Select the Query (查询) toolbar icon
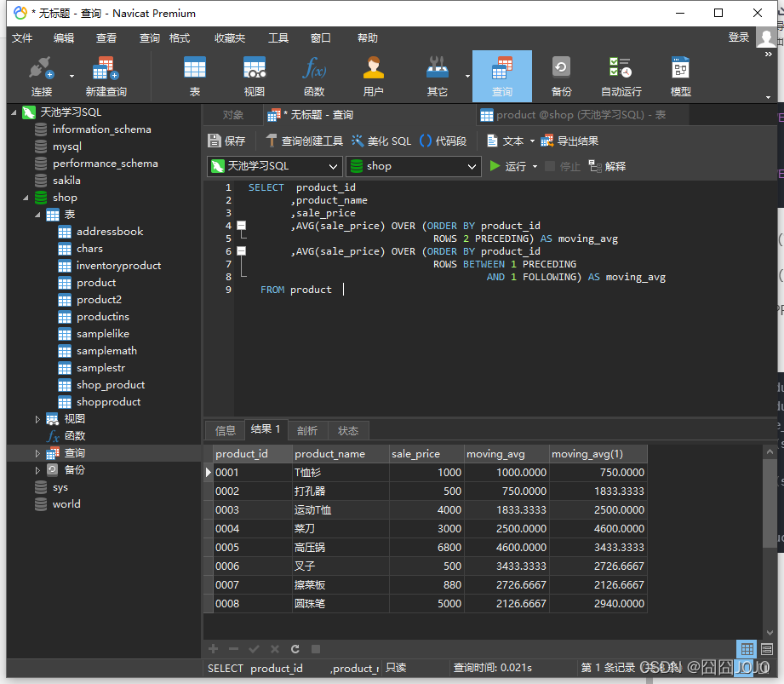The image size is (784, 684). 502,77
